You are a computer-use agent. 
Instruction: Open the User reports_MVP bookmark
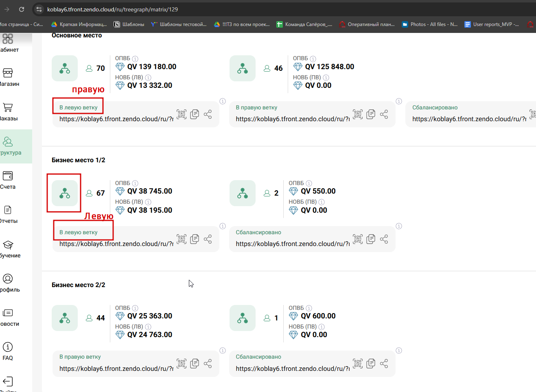point(492,24)
